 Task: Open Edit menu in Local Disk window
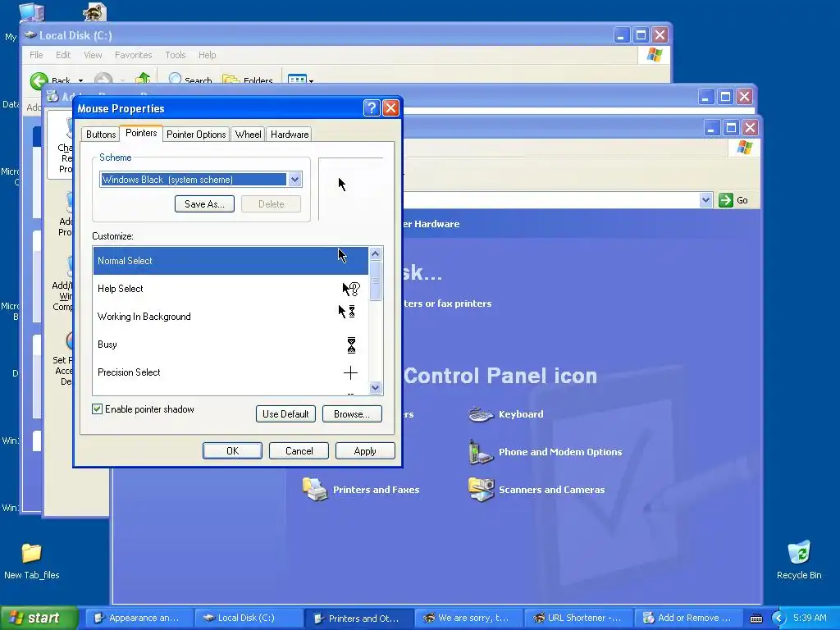click(x=63, y=55)
